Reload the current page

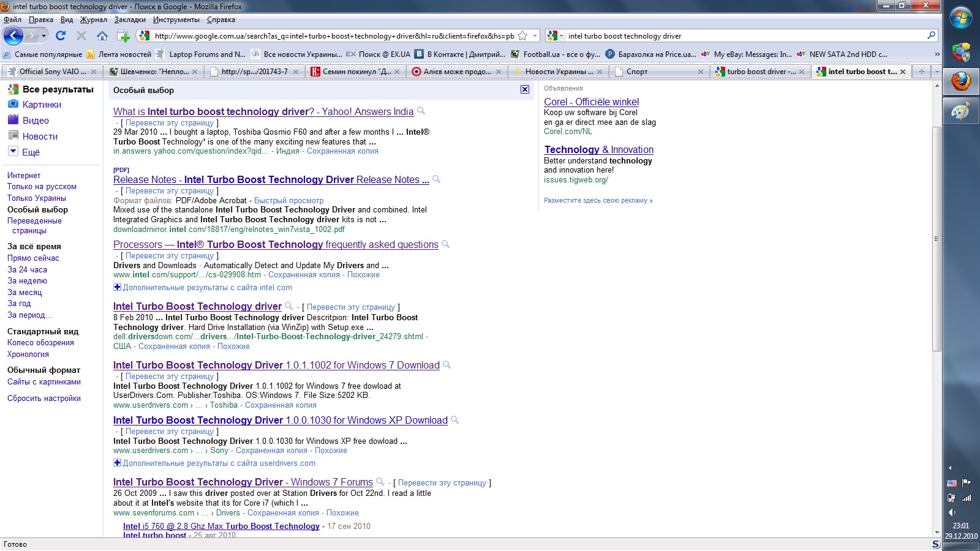pos(60,36)
